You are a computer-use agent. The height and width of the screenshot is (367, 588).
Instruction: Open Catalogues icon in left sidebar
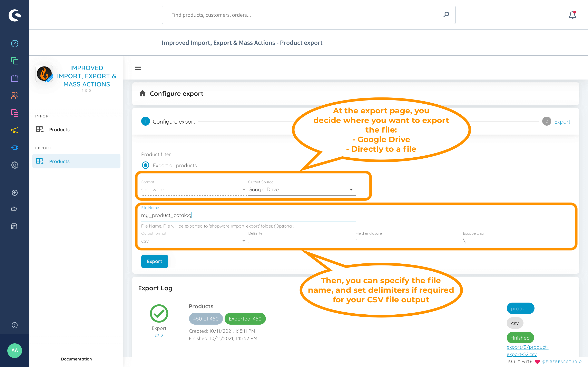tap(14, 61)
